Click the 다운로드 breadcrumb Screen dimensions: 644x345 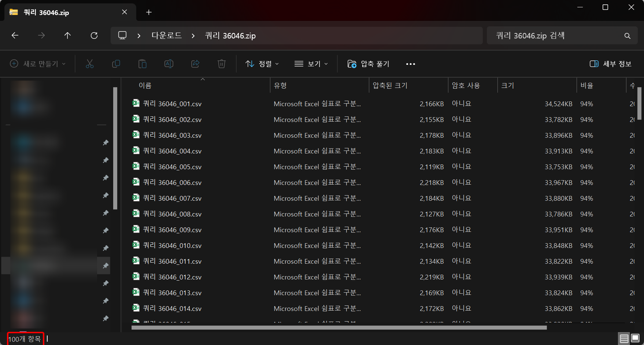(x=167, y=36)
